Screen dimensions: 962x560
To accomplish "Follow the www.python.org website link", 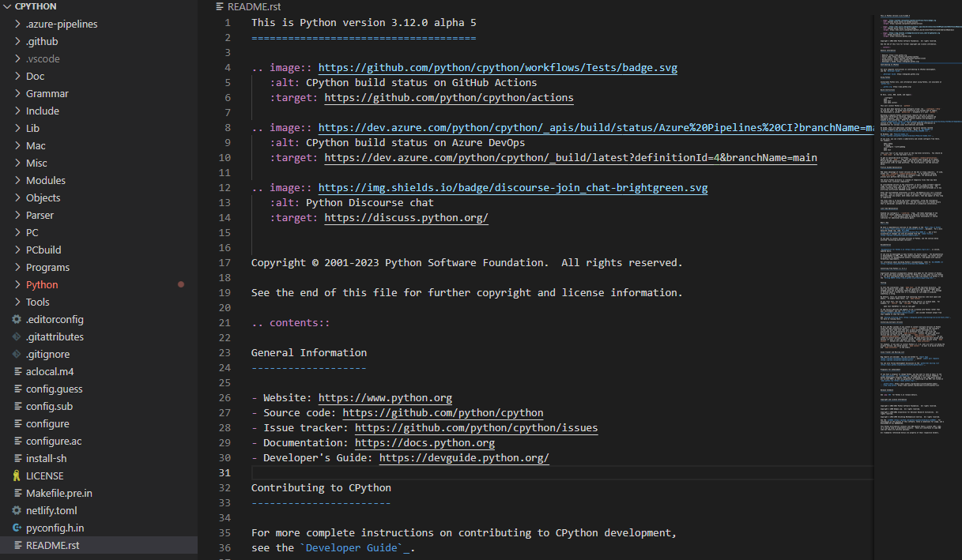I will pyautogui.click(x=385, y=398).
